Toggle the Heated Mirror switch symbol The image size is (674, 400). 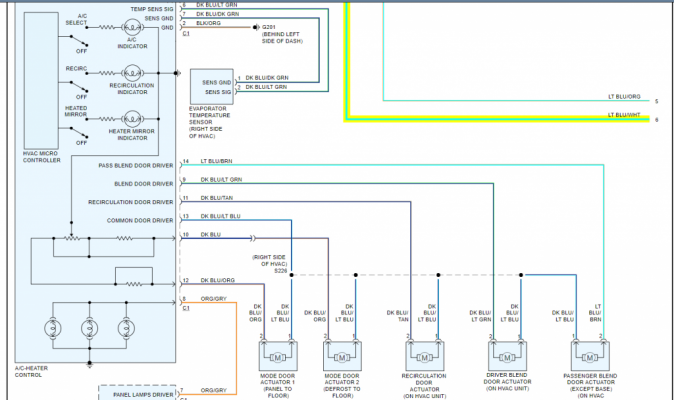point(79,132)
